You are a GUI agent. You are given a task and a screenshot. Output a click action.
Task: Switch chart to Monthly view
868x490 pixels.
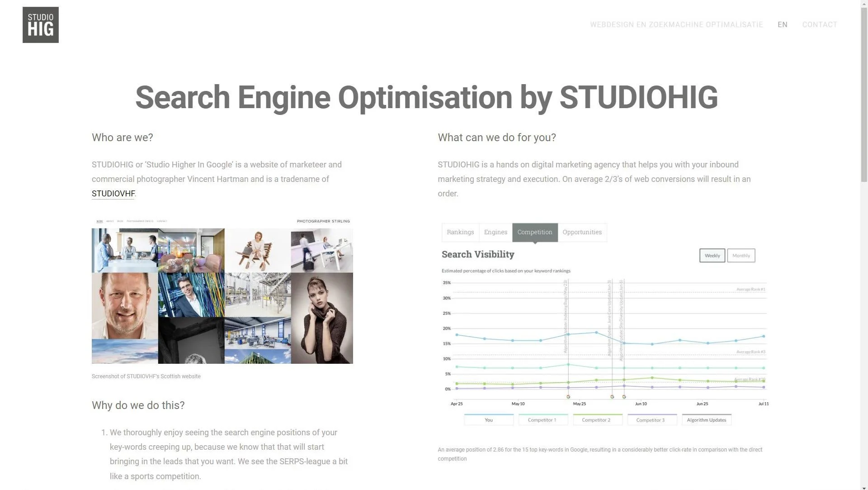(741, 256)
